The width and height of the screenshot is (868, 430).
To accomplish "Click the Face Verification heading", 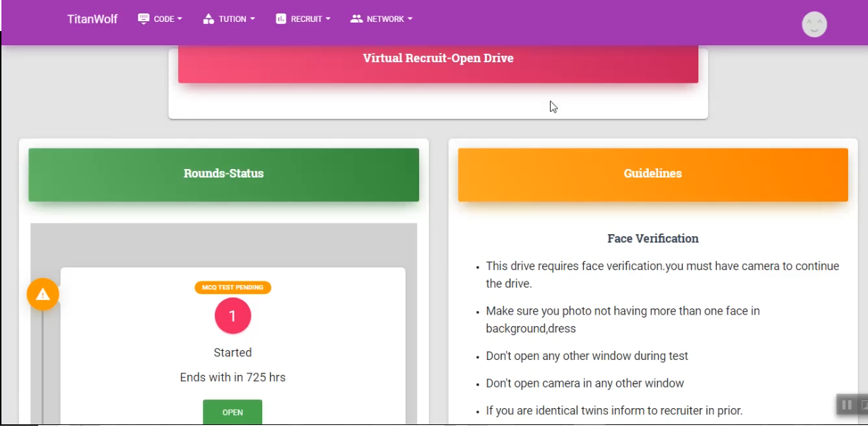I will click(652, 238).
